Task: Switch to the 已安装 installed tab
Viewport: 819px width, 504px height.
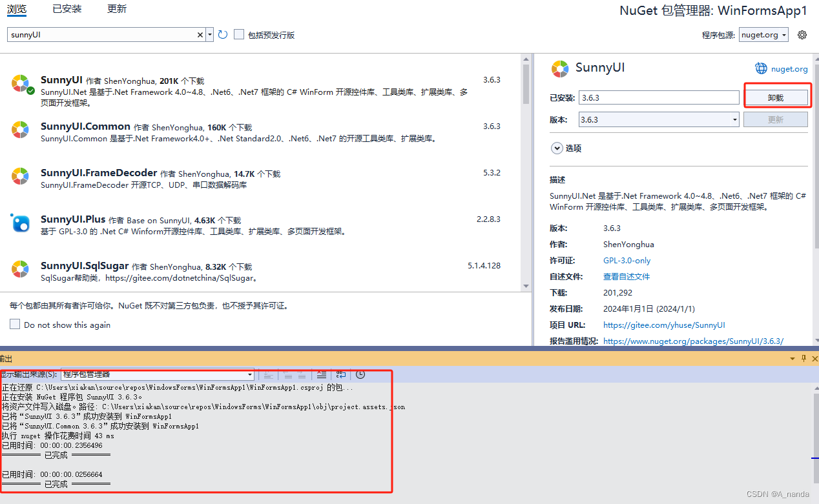Action: click(67, 8)
